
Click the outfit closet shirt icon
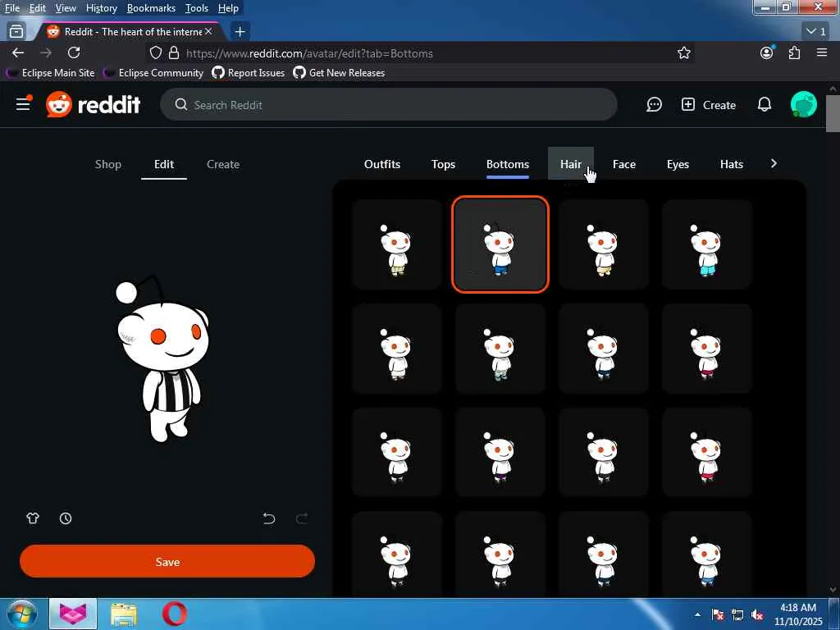click(x=33, y=518)
